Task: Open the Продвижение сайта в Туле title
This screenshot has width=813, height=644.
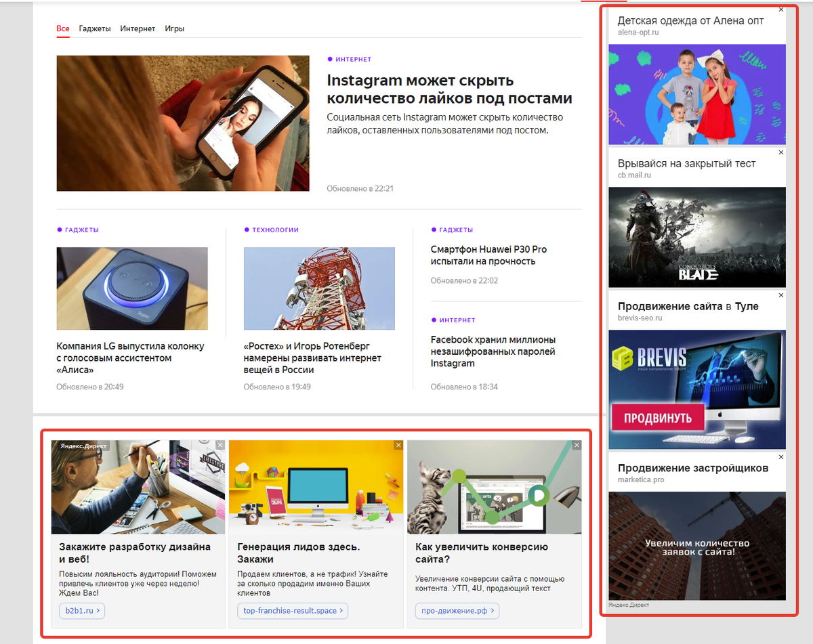Action: pos(688,306)
